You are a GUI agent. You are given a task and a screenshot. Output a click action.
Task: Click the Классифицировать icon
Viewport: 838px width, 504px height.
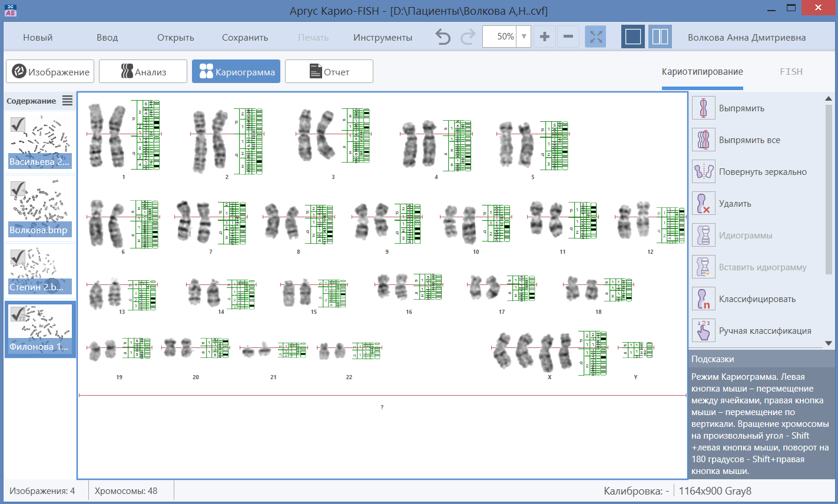pyautogui.click(x=703, y=299)
